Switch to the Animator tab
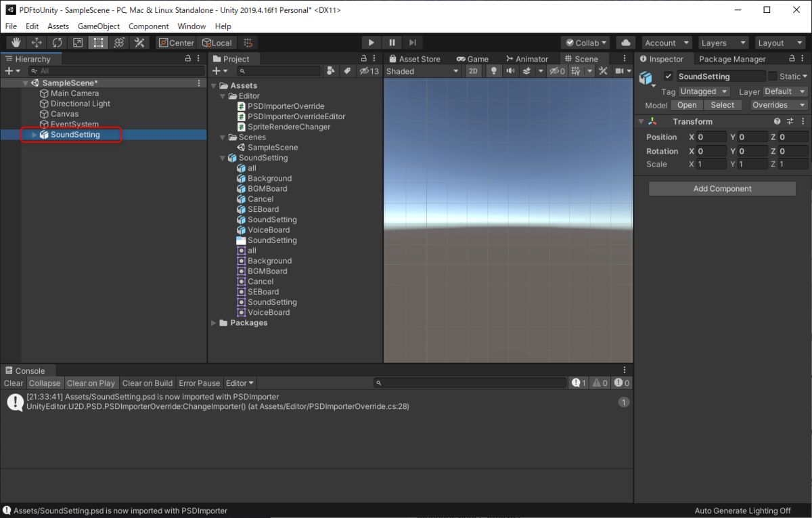Screen dimensions: 812x518 click(x=526, y=59)
